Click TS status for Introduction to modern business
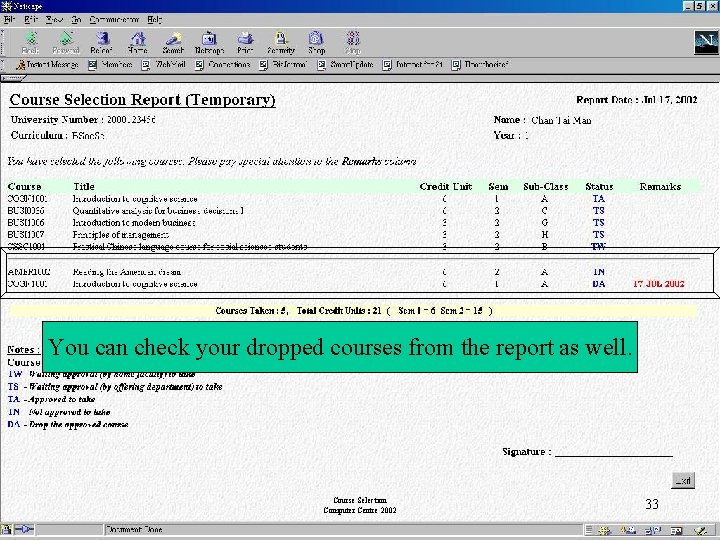The image size is (720, 540). (x=598, y=223)
